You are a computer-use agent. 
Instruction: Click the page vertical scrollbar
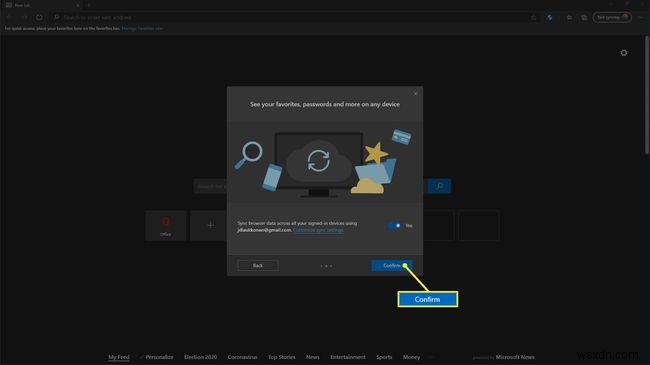tap(647, 95)
